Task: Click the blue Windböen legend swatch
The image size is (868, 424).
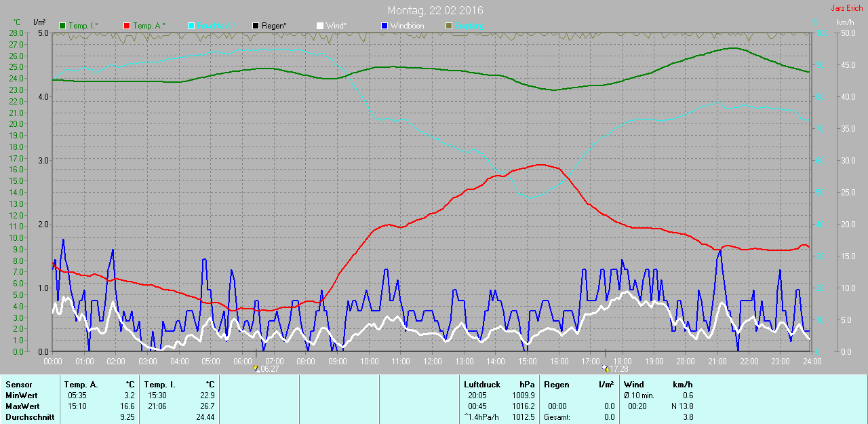Action: point(384,26)
